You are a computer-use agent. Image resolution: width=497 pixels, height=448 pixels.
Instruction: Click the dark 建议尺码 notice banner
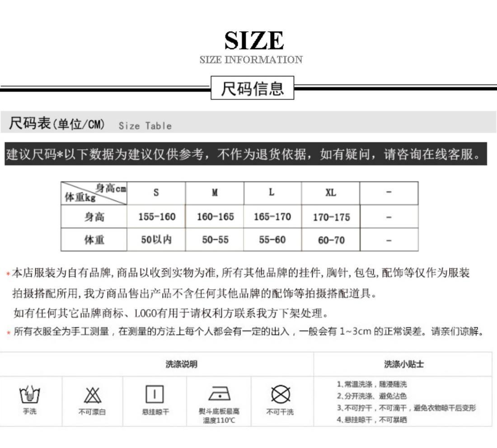click(x=246, y=154)
